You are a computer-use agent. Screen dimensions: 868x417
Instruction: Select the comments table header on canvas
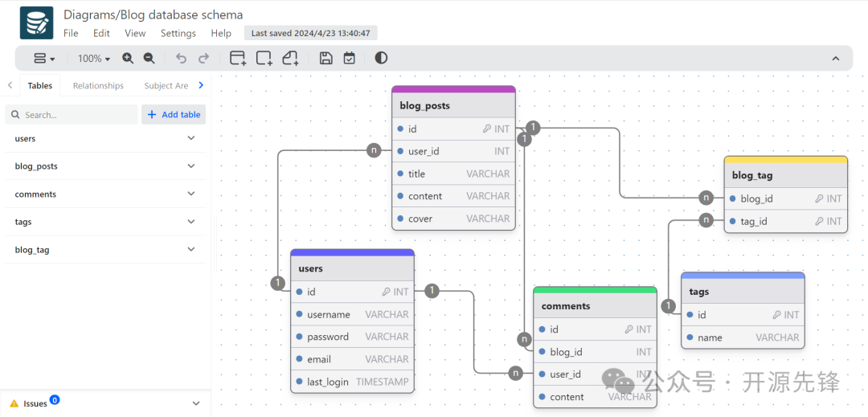point(595,306)
